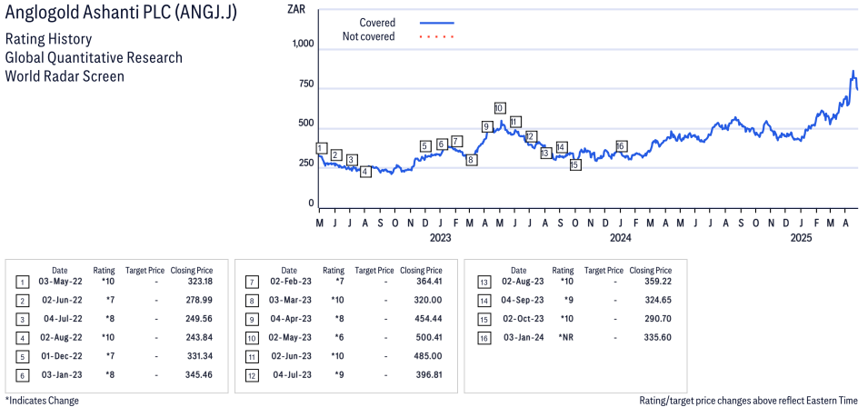The height and width of the screenshot is (407, 868).
Task: Click the *6 rating in row 10
Action: click(x=340, y=337)
